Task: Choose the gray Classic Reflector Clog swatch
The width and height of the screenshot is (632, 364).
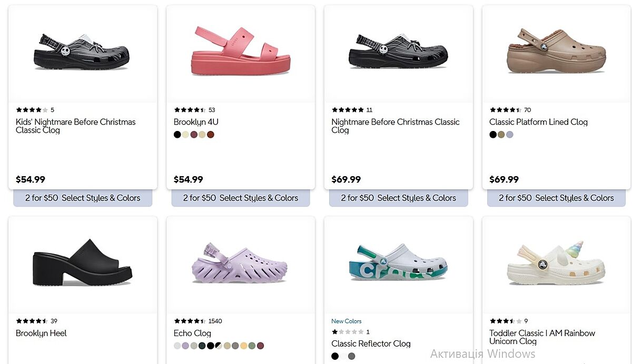Action: pyautogui.click(x=351, y=356)
